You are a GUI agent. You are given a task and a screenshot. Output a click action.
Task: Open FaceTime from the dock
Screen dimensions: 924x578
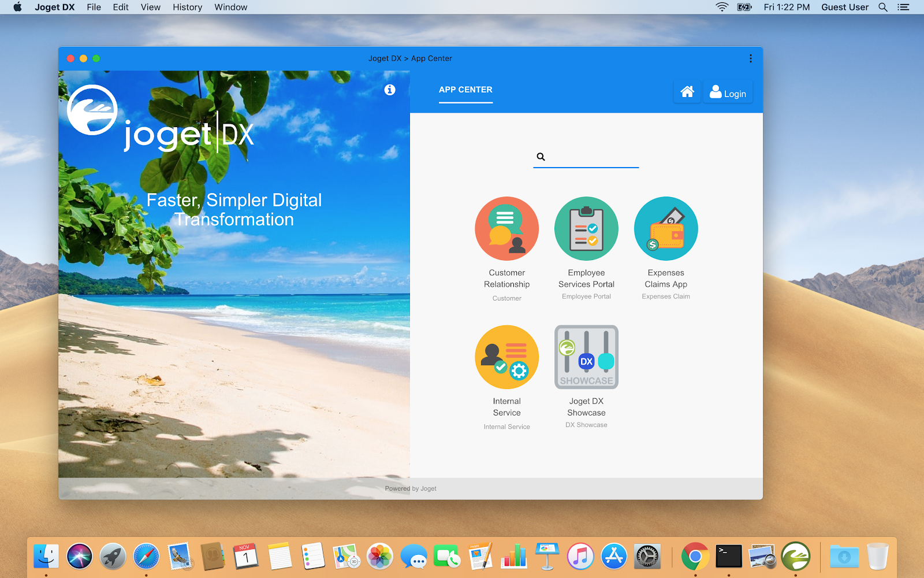tap(447, 557)
